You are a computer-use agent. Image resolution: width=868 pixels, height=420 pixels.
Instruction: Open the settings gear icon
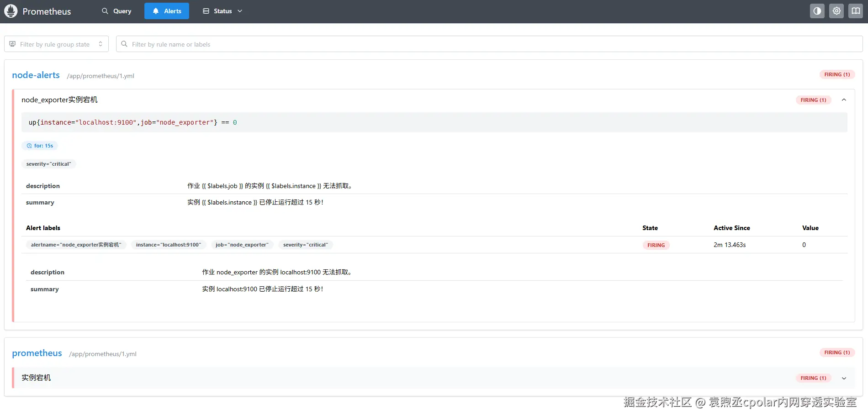pyautogui.click(x=836, y=11)
